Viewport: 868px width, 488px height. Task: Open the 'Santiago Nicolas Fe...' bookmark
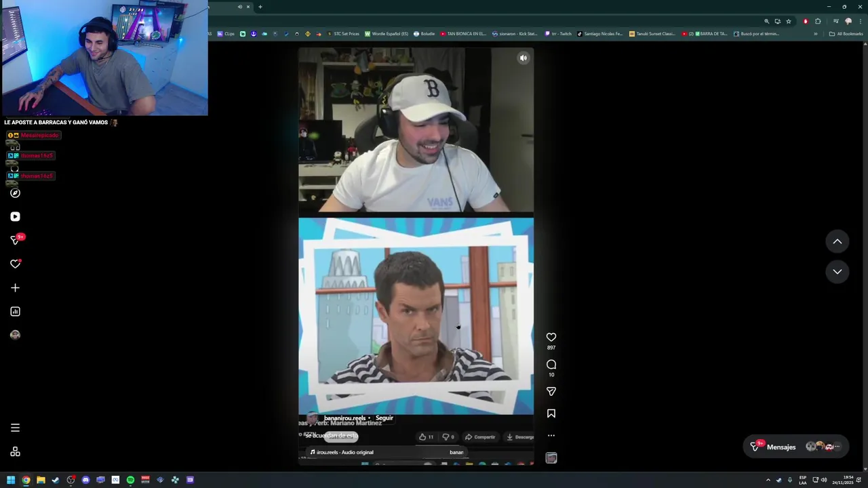tap(600, 34)
